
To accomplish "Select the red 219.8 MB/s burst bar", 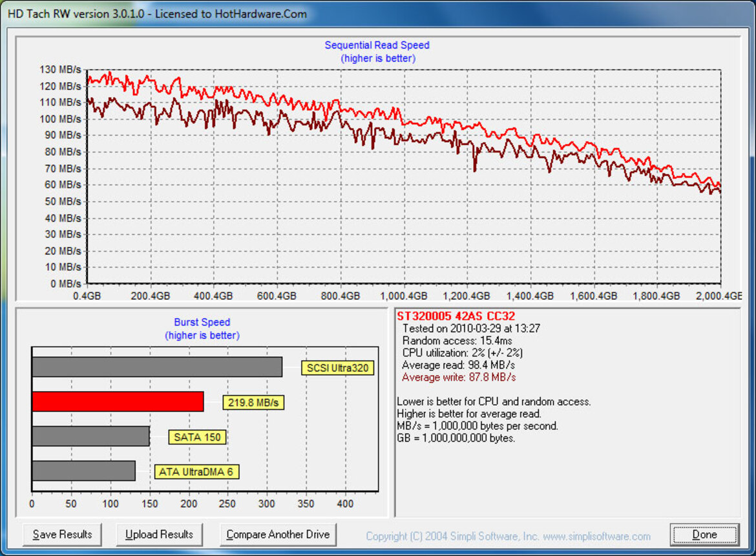I will pyautogui.click(x=118, y=401).
